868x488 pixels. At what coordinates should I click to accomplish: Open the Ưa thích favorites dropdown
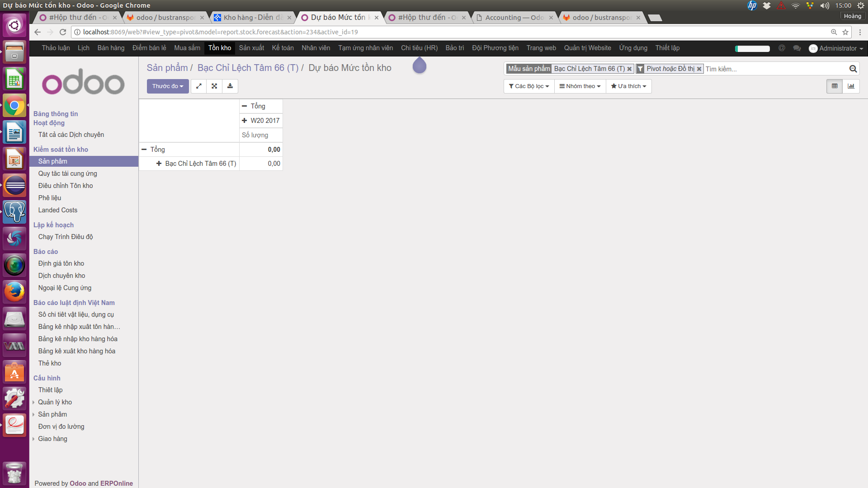pos(628,86)
